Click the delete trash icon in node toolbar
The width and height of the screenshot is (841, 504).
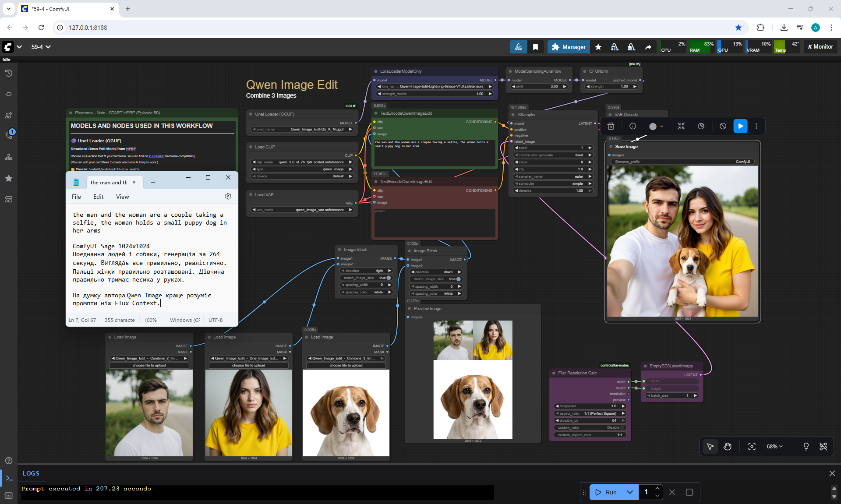[x=611, y=126]
